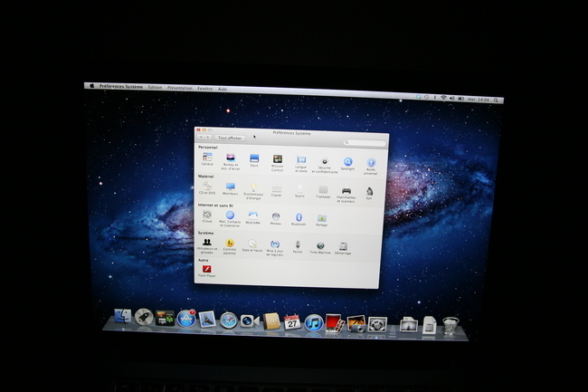Open the MobileMe preference pane
This screenshot has width=588, height=392.
tap(252, 218)
